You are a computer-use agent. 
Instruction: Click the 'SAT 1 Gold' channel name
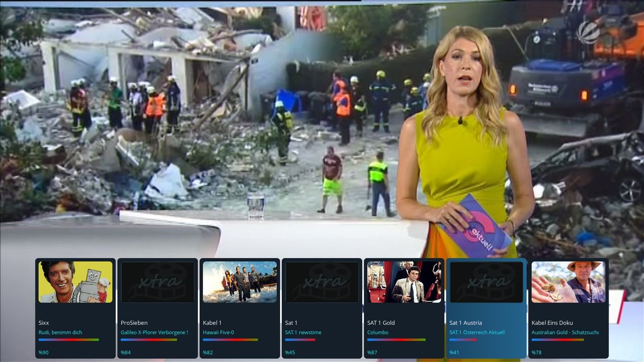coord(381,323)
